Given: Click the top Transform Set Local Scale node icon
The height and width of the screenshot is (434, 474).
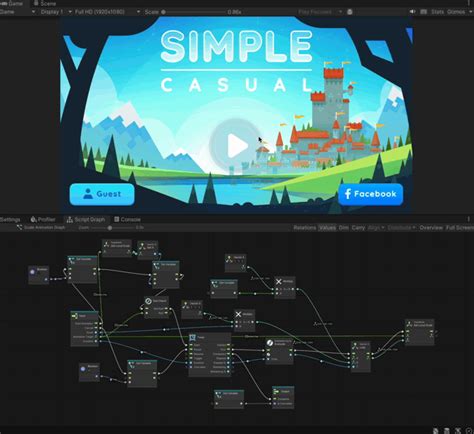Looking at the screenshot, I should coord(106,244).
